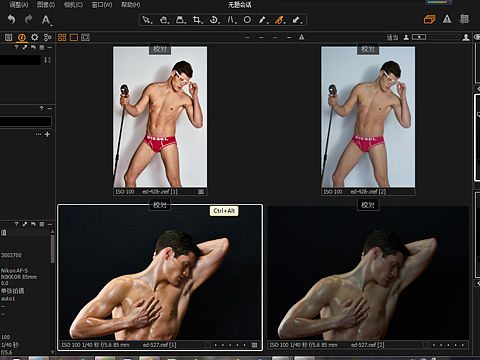Viewport: 480px width, 360px height.
Task: Open the preset menu icon in top left panel
Action: tap(42, 48)
